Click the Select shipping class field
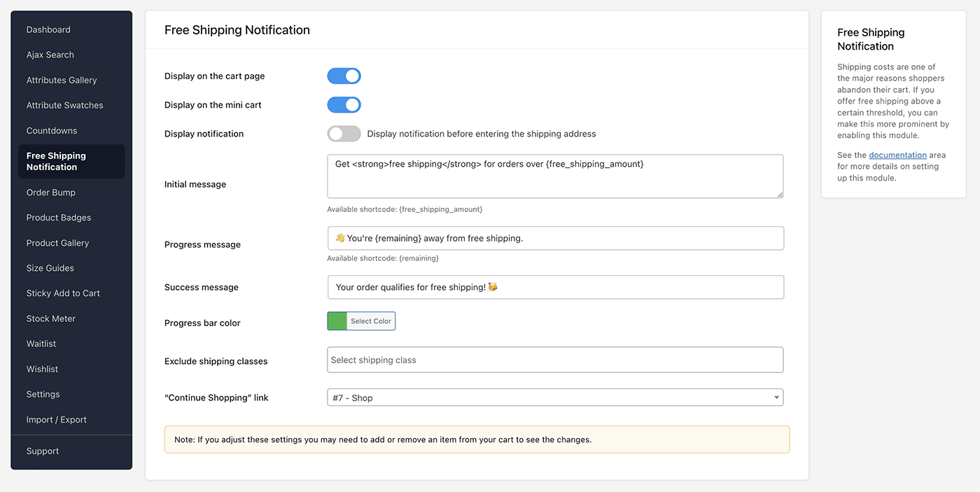Viewport: 980px width, 492px height. click(x=555, y=360)
